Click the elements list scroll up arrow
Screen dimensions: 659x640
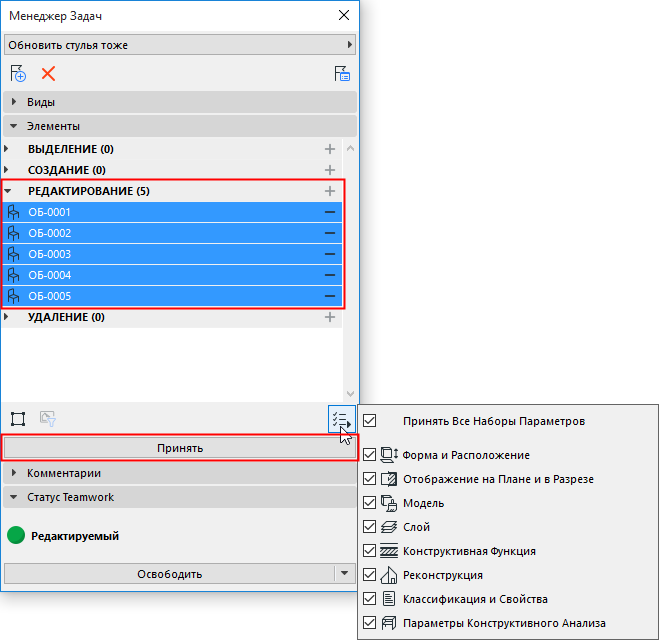350,148
